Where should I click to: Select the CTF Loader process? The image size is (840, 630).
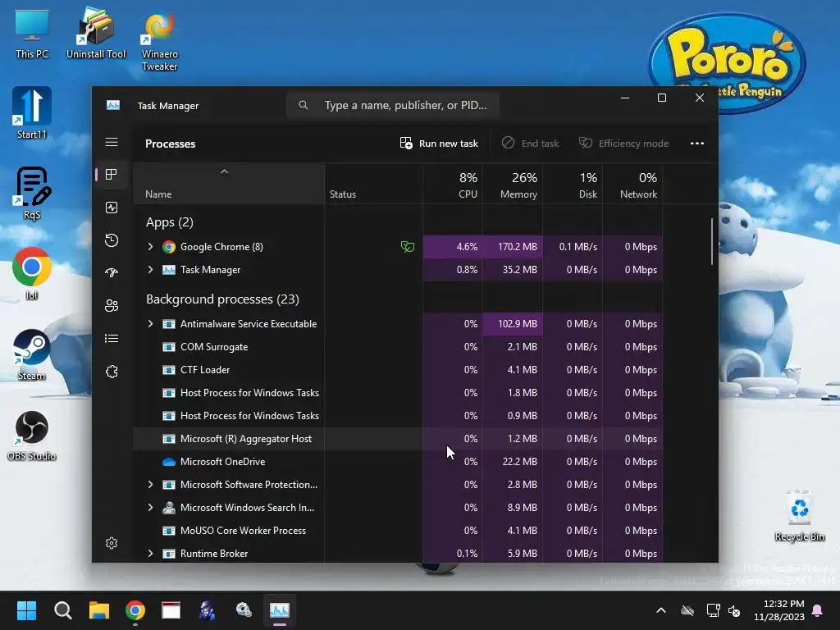point(398,370)
